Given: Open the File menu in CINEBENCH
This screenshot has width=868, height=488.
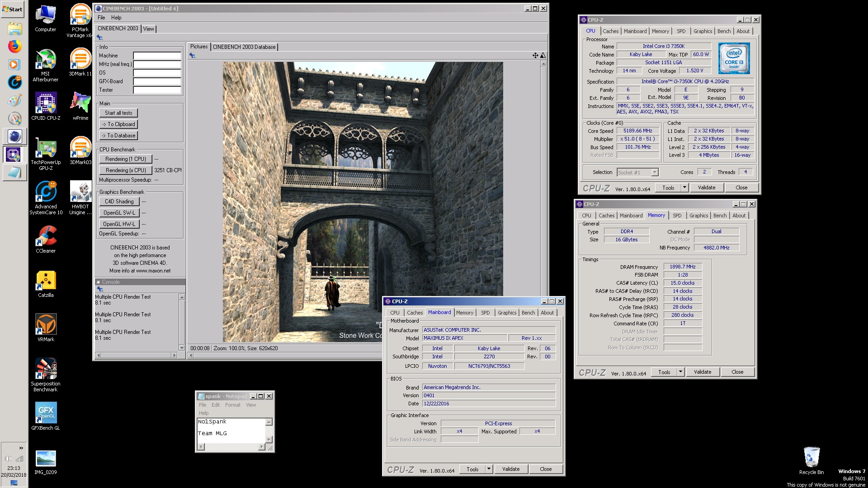Looking at the screenshot, I should [x=101, y=18].
